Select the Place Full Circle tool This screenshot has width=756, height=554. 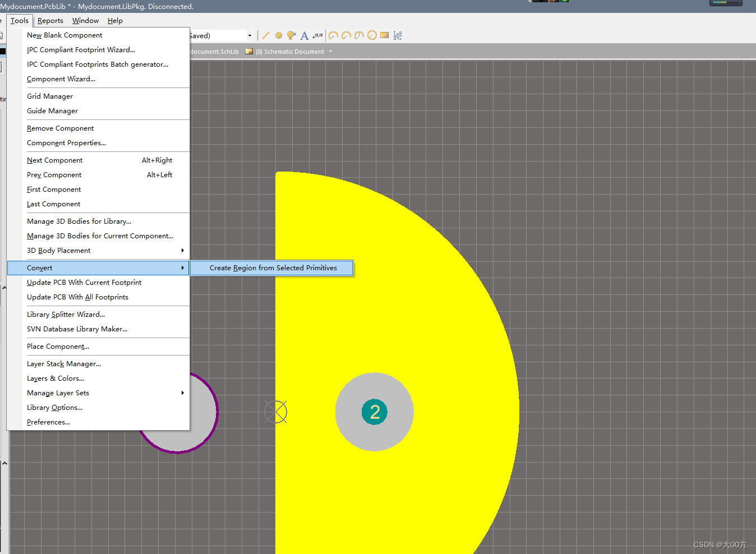pyautogui.click(x=372, y=35)
